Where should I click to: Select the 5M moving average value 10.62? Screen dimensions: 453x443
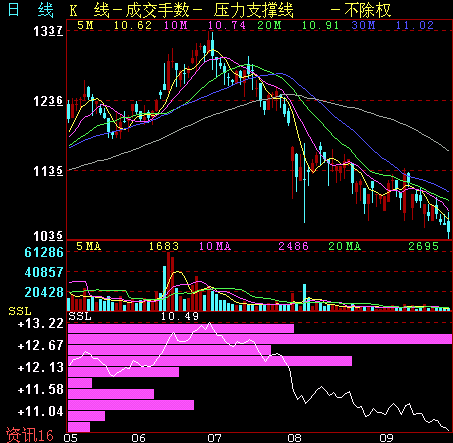pos(133,25)
